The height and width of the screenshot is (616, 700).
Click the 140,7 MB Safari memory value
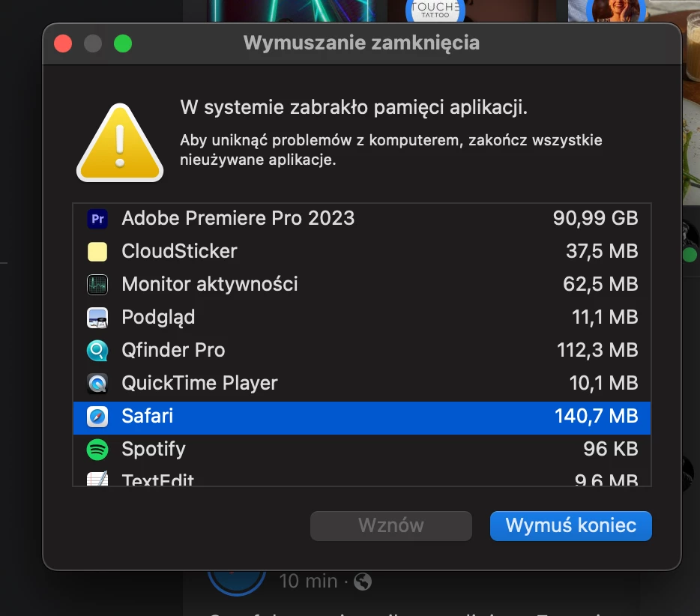tap(597, 416)
